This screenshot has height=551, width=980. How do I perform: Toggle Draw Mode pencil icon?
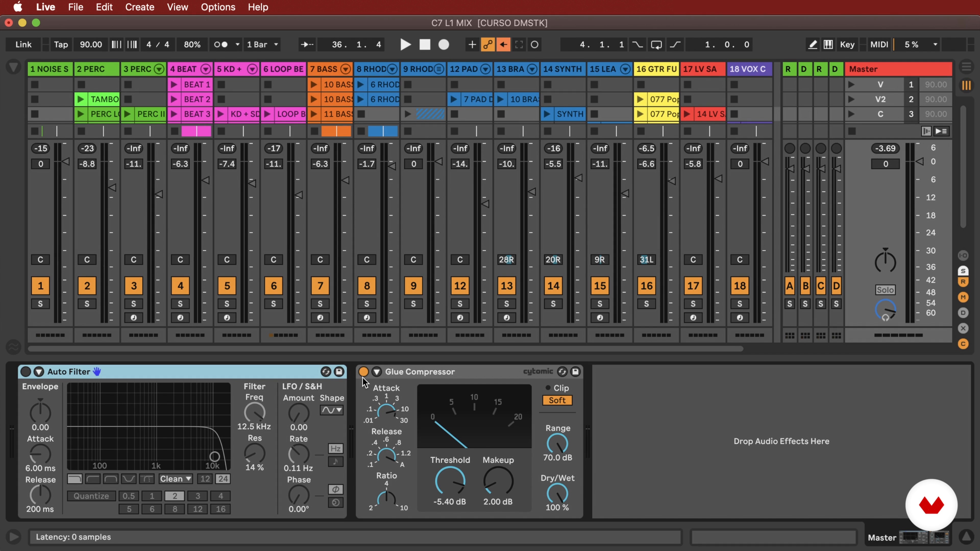point(812,44)
